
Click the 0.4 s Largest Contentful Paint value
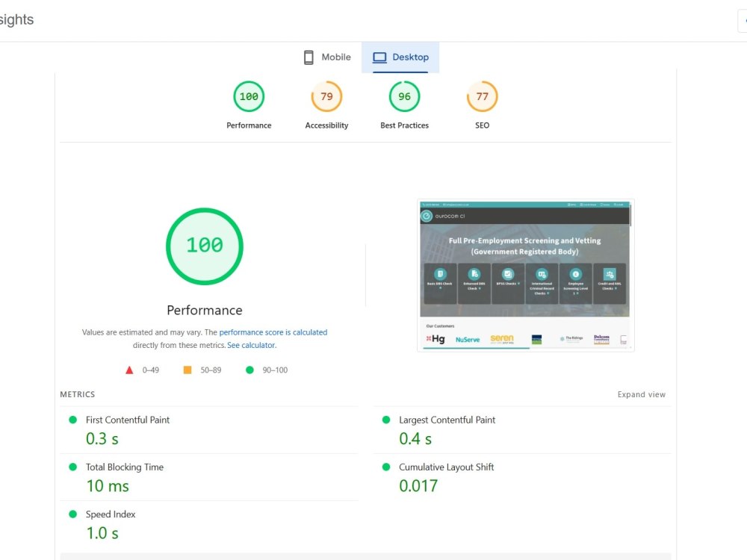(415, 439)
